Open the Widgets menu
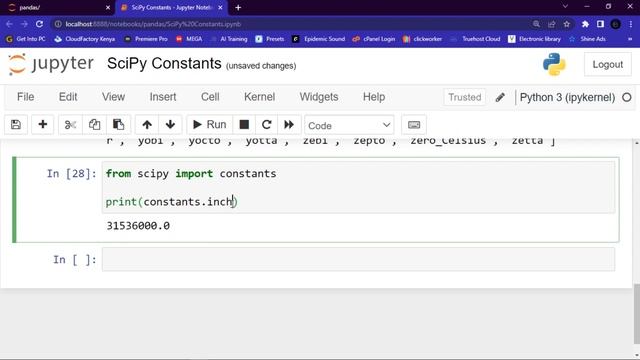 (319, 97)
